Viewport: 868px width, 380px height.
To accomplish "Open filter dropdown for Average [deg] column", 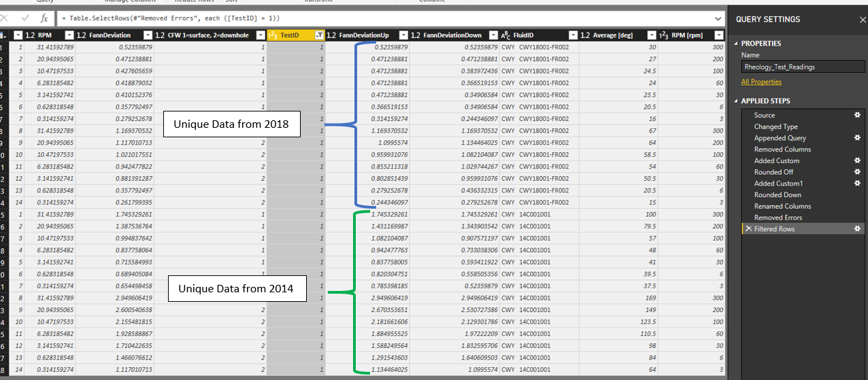I will [x=652, y=35].
